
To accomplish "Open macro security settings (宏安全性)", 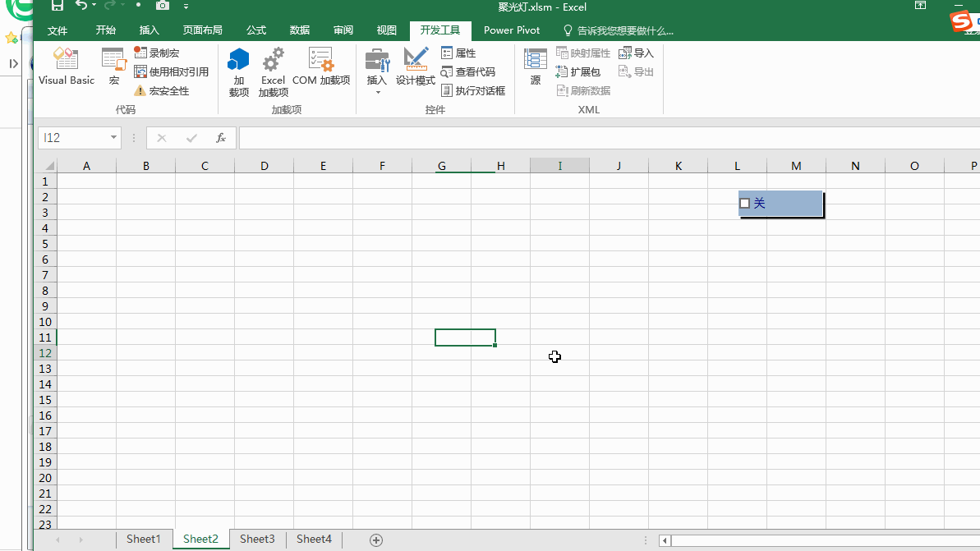I will (x=162, y=90).
